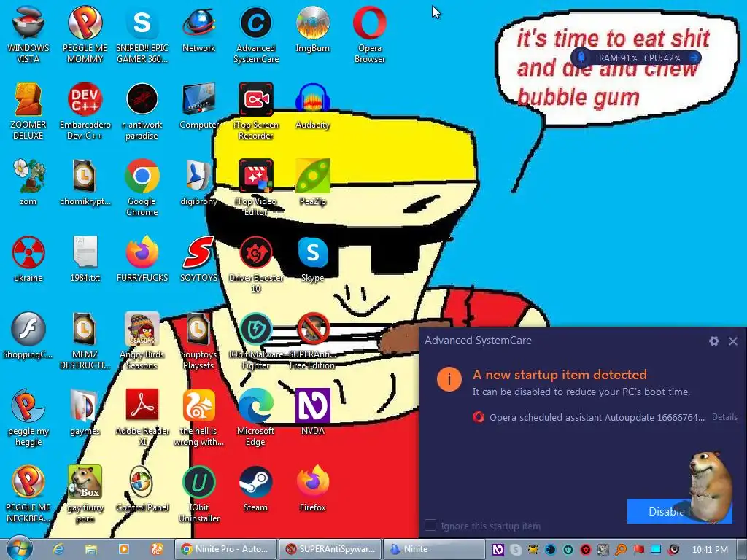Open Windows Explorer from the taskbar

91,549
